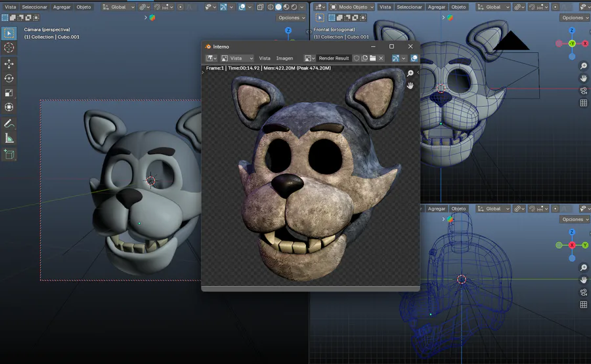The height and width of the screenshot is (364, 591).
Task: Select the Rotate tool in left toolbar
Action: tap(9, 78)
